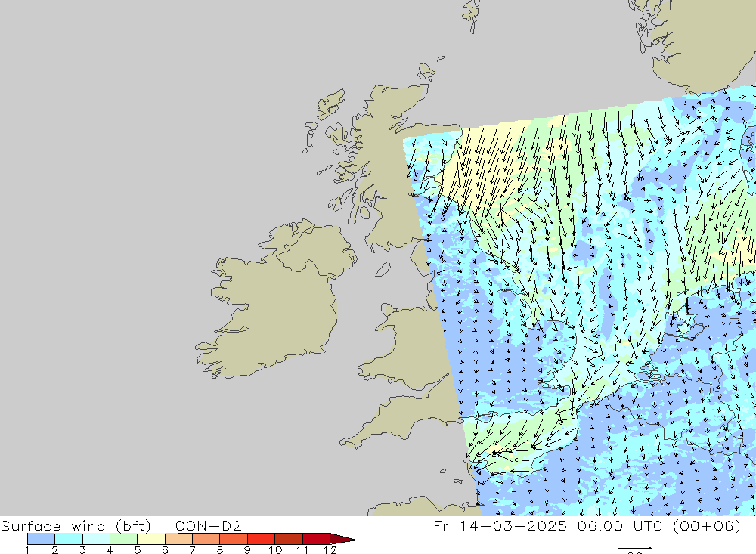Click the legend number label '12'
756x554 pixels.
coord(330,550)
